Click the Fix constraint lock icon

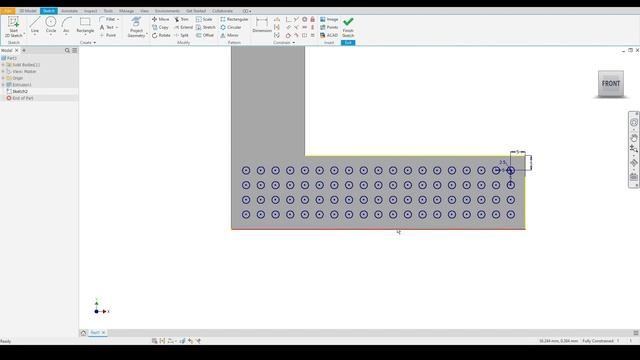313,19
